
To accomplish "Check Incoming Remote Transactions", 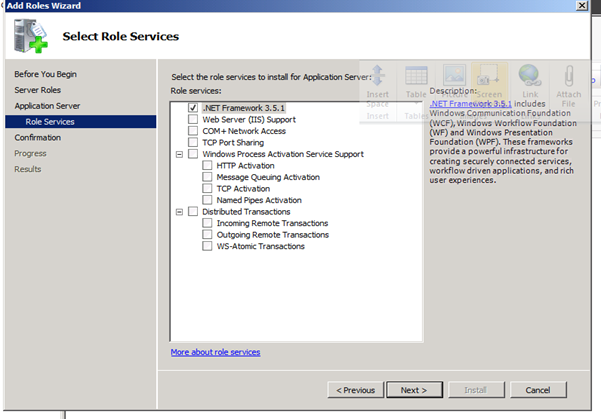I will (207, 223).
